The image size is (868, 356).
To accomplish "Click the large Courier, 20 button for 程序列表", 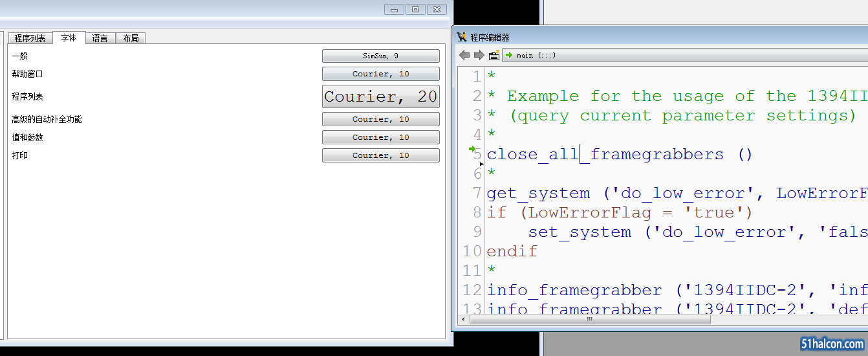I will click(x=381, y=96).
